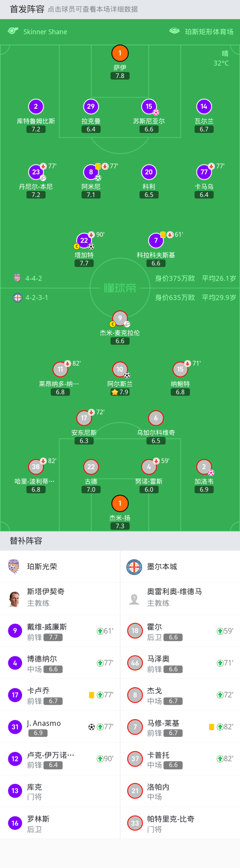Click 奥雷利奥-维德马's placeholder avatar icon
This screenshot has width=240, height=868.
pos(134,599)
